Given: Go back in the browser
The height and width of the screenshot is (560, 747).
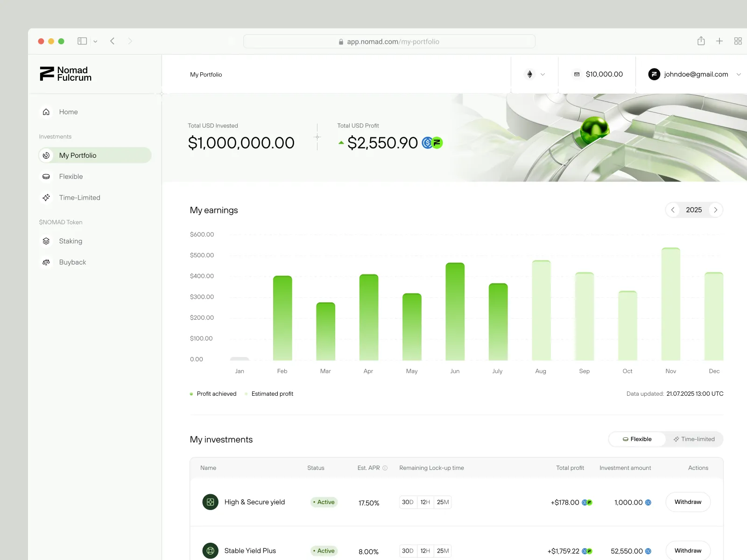Looking at the screenshot, I should click(113, 41).
